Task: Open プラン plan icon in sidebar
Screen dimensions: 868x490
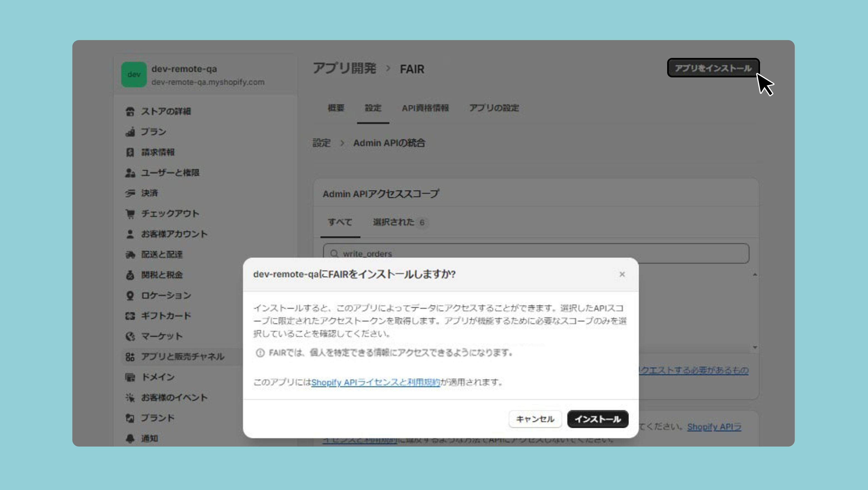Action: [130, 132]
